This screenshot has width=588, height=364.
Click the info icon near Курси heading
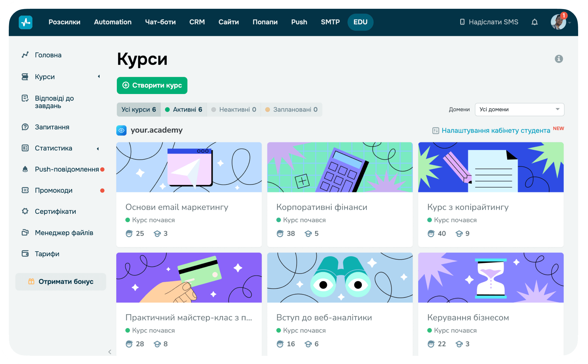559,59
